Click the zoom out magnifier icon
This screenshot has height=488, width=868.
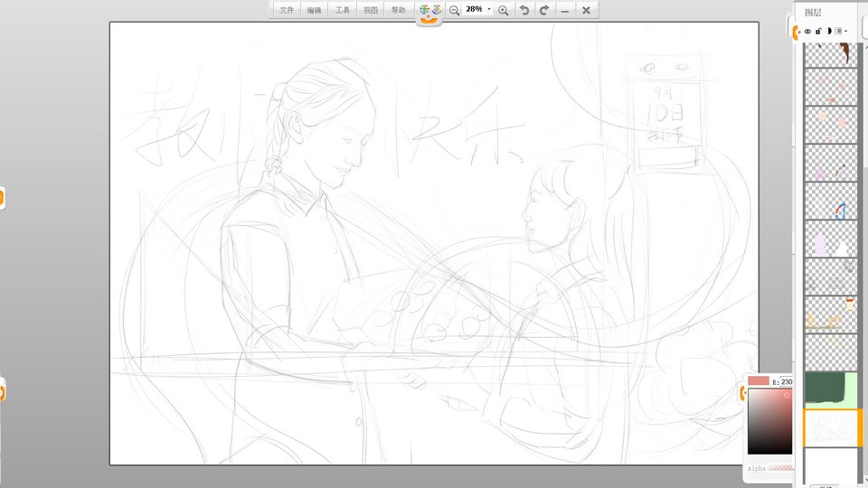(455, 10)
